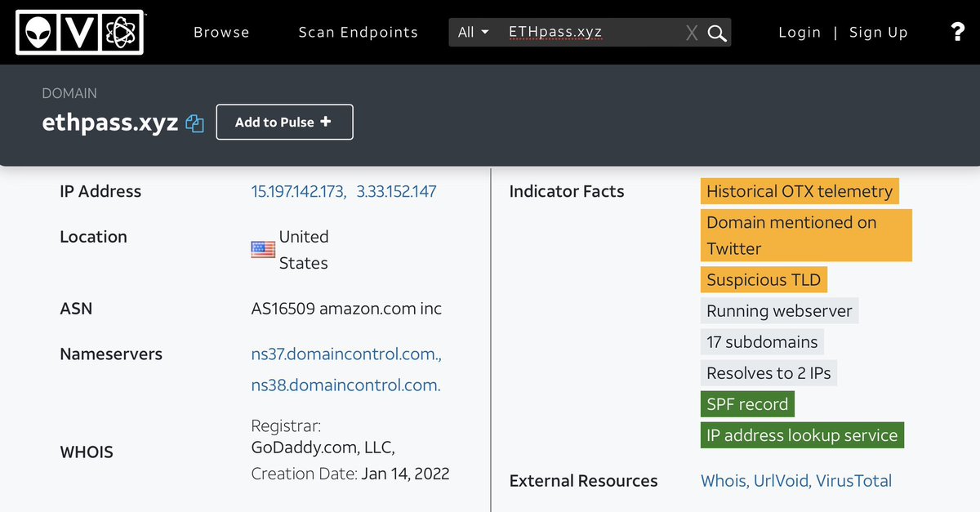The image size is (980, 512).
Task: Copy the ethpass.xyz domain name icon
Action: point(194,123)
